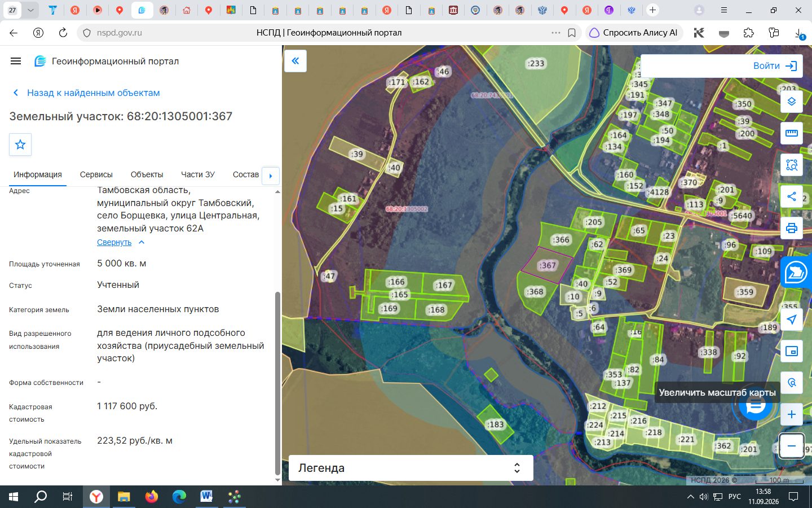Reload the page in browser toolbar
The height and width of the screenshot is (508, 812).
tap(63, 33)
